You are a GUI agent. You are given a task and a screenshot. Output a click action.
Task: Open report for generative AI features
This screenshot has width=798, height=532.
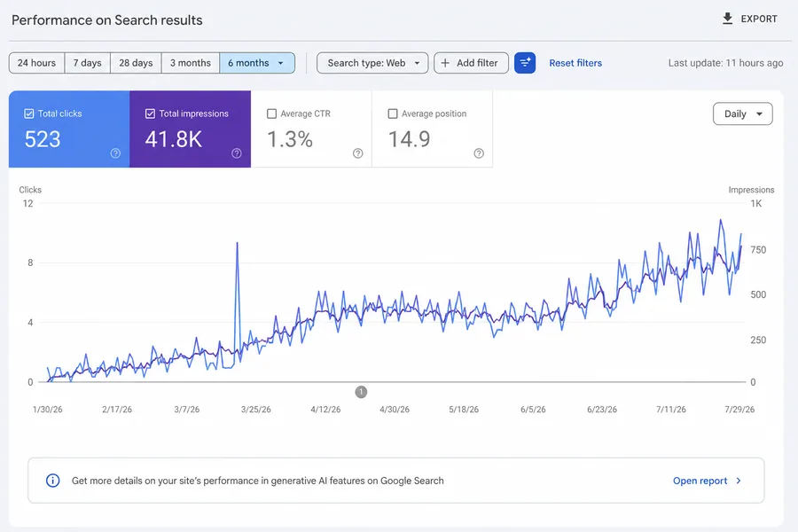tap(707, 481)
